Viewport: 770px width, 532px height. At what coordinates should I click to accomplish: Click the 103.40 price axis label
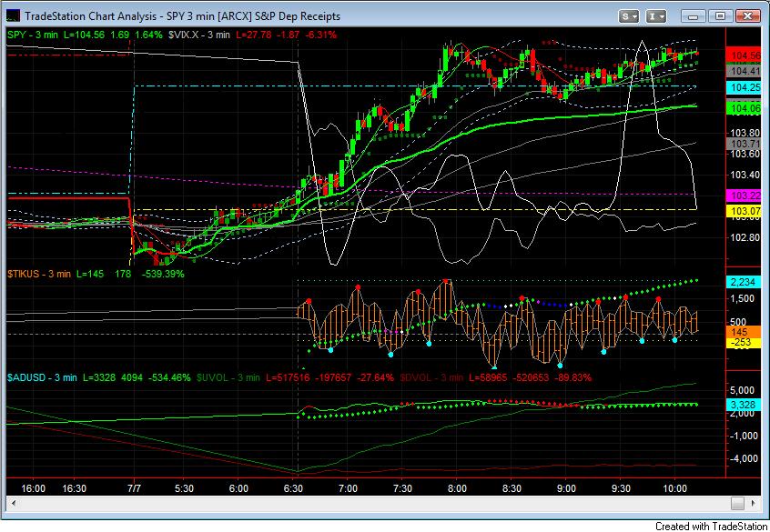pos(745,175)
